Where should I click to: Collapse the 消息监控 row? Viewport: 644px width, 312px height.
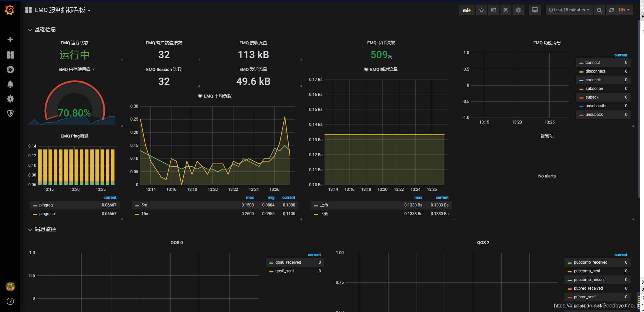click(x=42, y=229)
